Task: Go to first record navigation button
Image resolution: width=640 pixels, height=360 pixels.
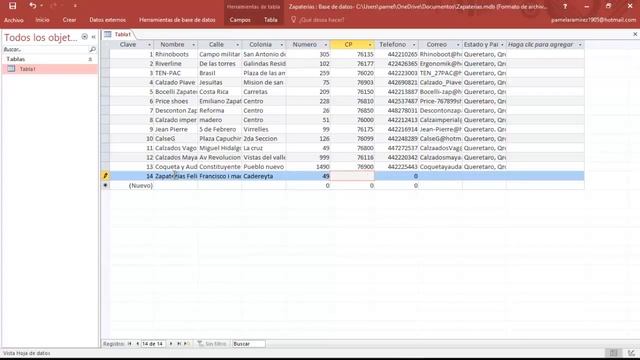Action: click(x=130, y=344)
